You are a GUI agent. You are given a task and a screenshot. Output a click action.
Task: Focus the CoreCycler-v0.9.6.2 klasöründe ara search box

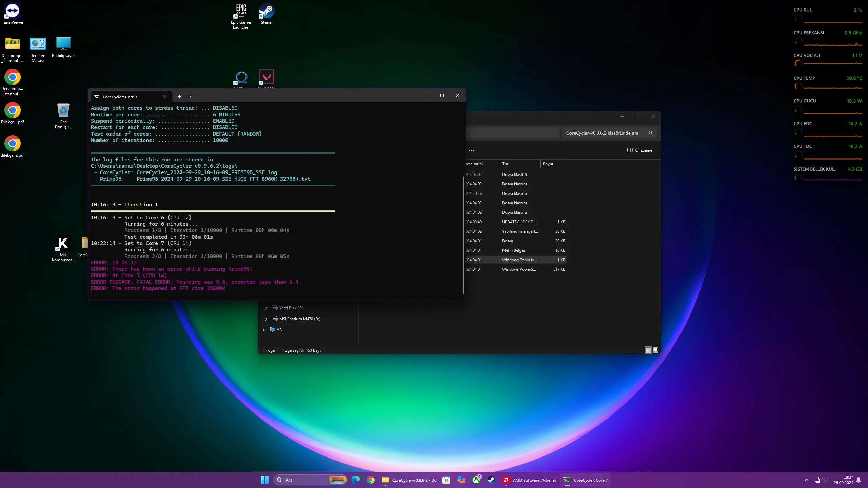(x=610, y=133)
